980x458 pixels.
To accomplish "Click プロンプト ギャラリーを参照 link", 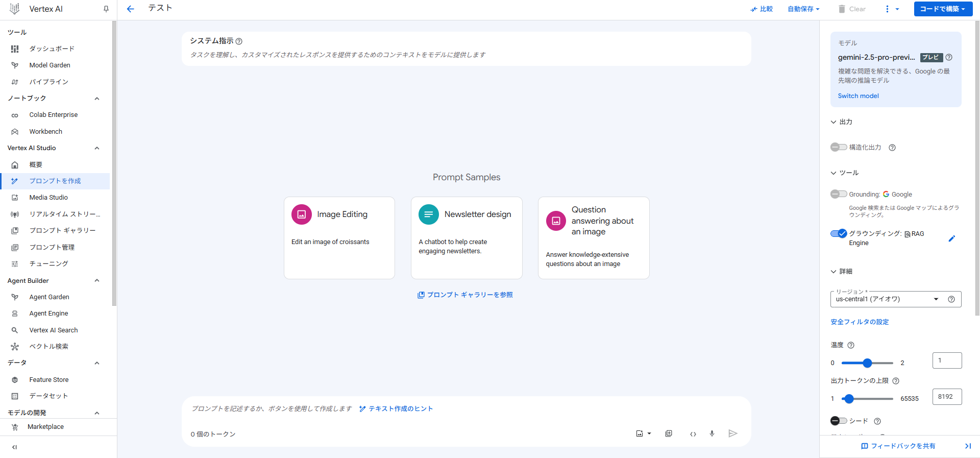I will coord(465,295).
